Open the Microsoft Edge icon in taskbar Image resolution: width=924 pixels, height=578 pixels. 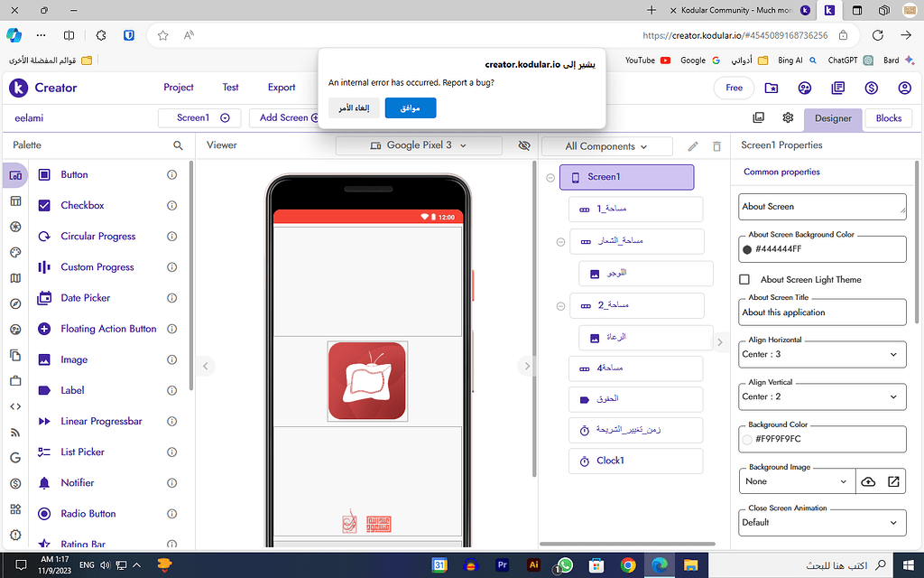point(660,565)
